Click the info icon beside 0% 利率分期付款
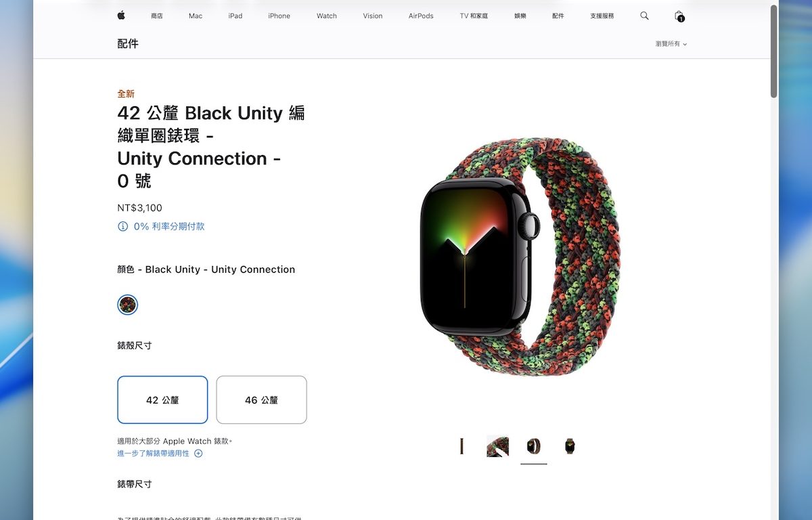The width and height of the screenshot is (812, 520). 122,227
